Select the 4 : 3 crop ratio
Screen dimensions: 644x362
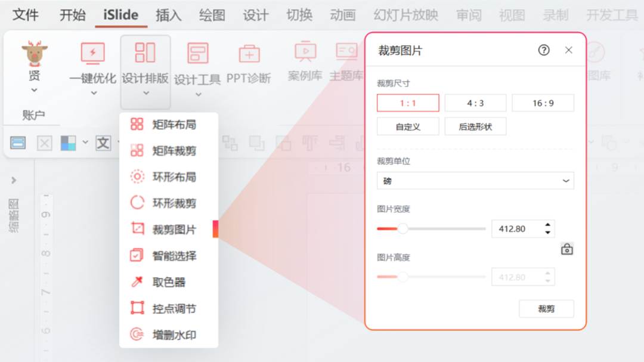[475, 103]
